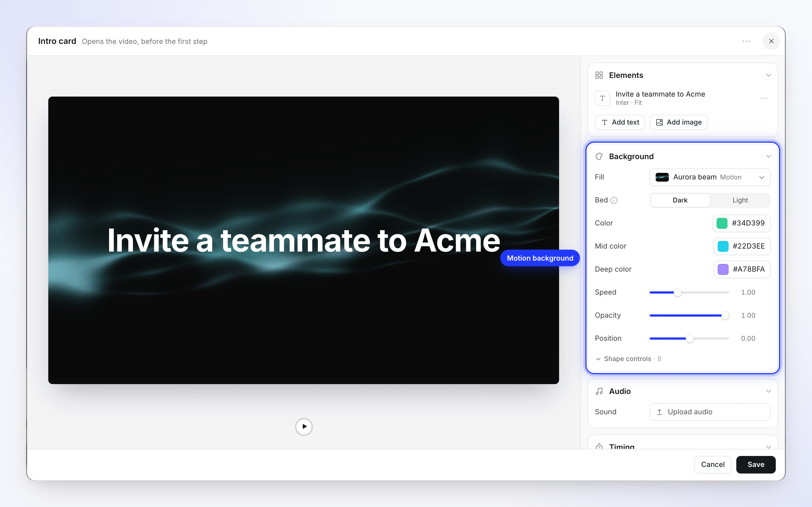The height and width of the screenshot is (507, 812).
Task: Click Add image button
Action: (678, 122)
